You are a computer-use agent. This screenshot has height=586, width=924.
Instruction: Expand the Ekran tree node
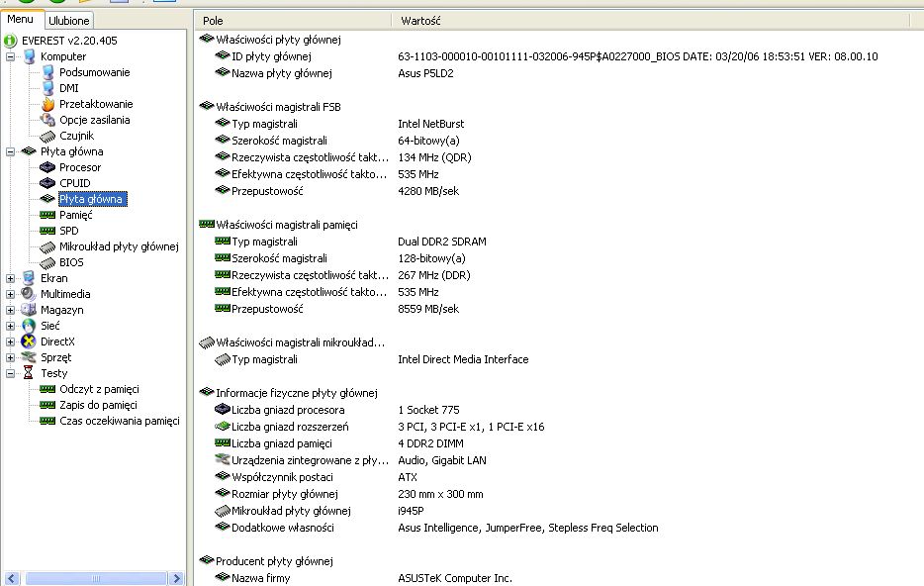[11, 278]
